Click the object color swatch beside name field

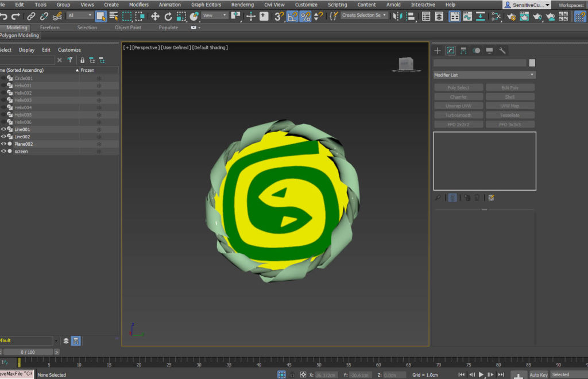(x=532, y=62)
